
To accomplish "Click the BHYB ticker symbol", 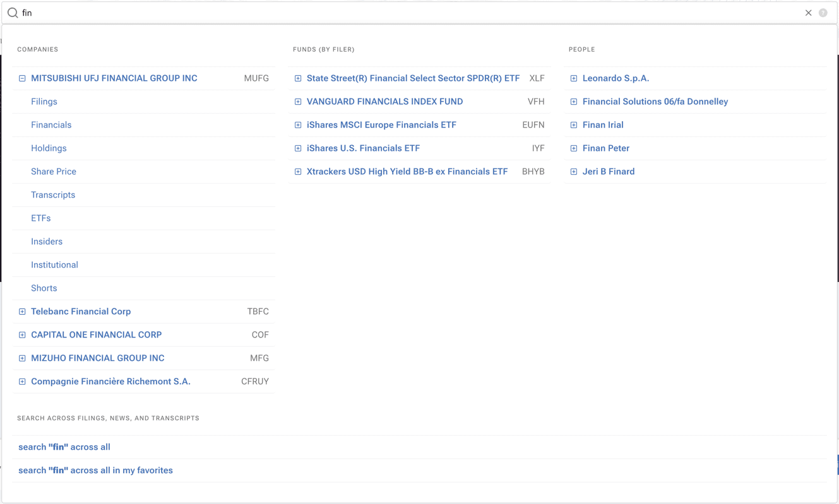I will coord(533,172).
